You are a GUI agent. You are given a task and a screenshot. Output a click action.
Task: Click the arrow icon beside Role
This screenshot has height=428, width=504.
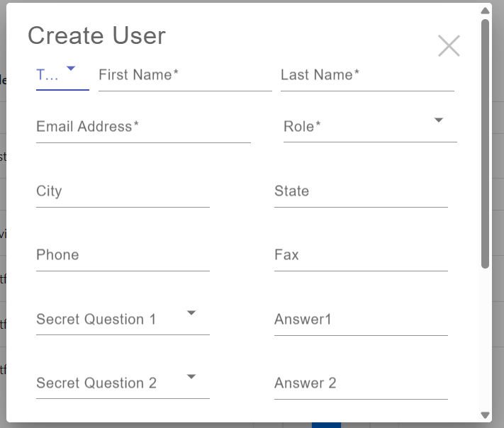[x=439, y=120]
